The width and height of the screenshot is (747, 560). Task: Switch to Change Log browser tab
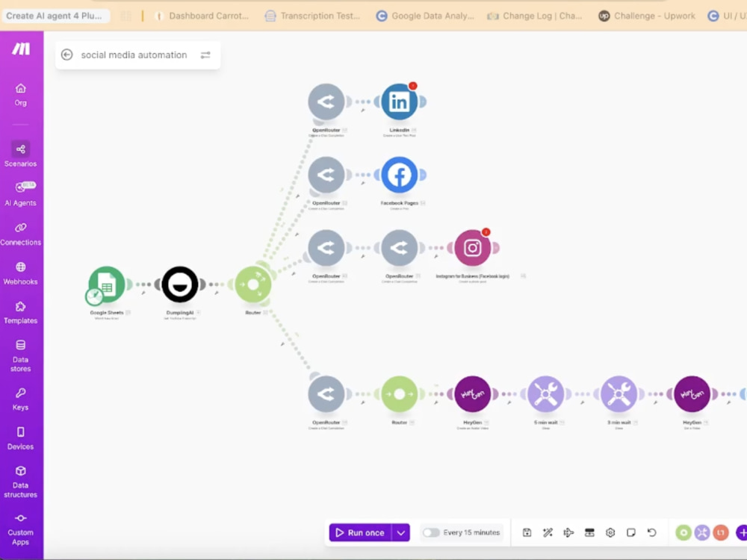pyautogui.click(x=535, y=16)
